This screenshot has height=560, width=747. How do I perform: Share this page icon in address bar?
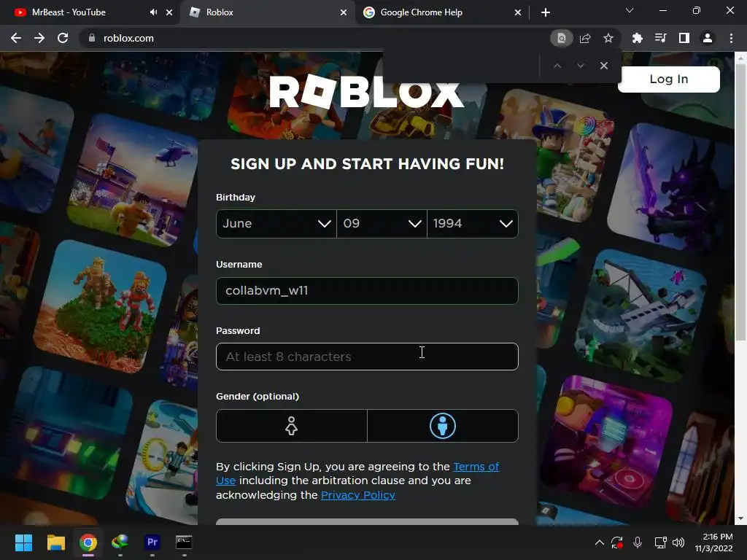[x=585, y=38]
